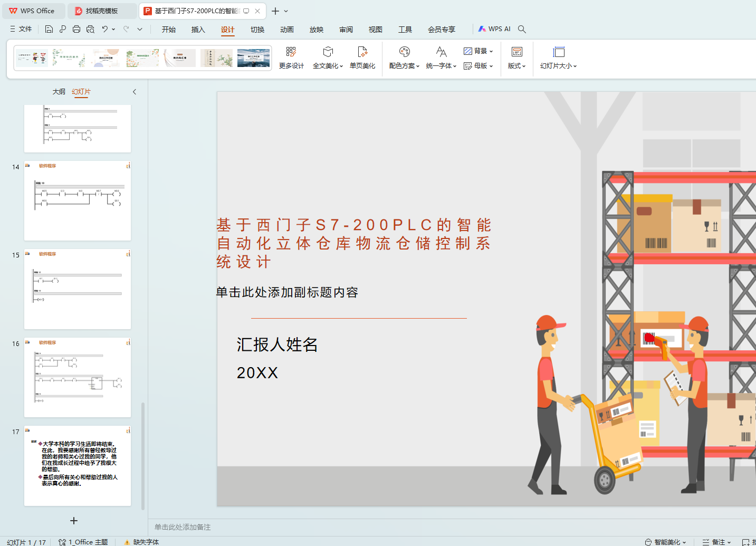Collapse the slide thumbnail panel with the chevron
The height and width of the screenshot is (546, 756).
[x=135, y=92]
